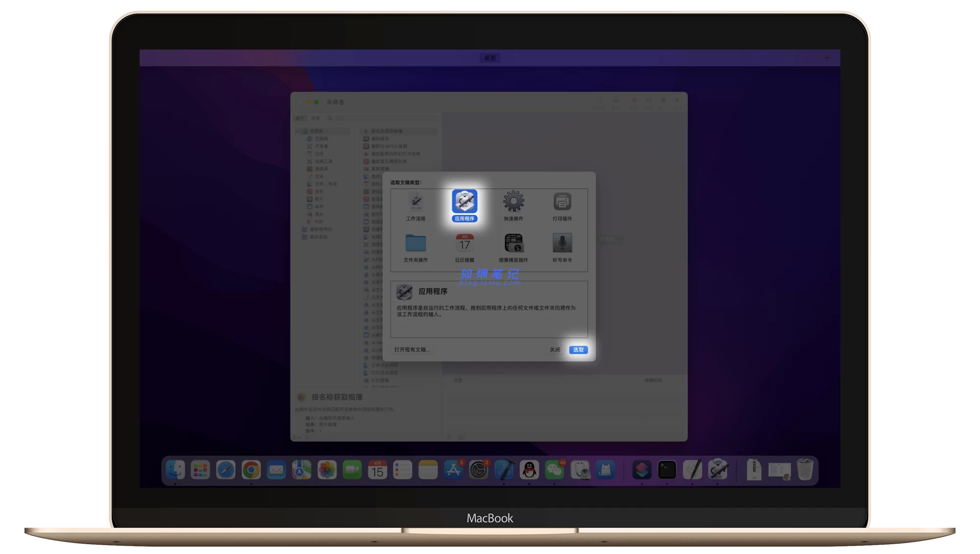This screenshot has width=980, height=554.
Task: Select 邮件 category in library
Action: (315, 206)
